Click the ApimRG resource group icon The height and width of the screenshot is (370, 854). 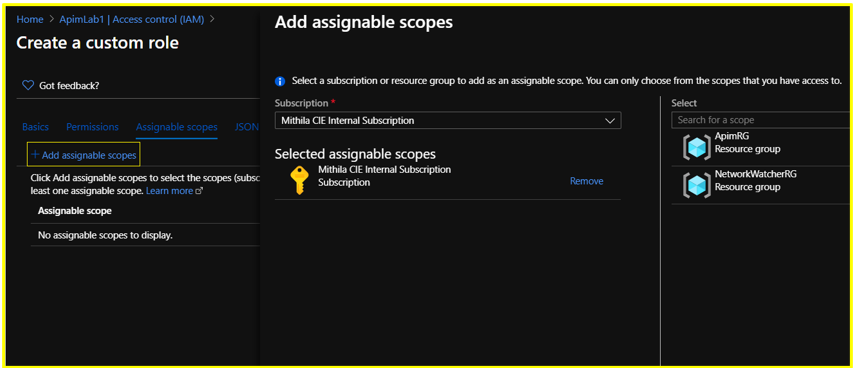pyautogui.click(x=696, y=147)
